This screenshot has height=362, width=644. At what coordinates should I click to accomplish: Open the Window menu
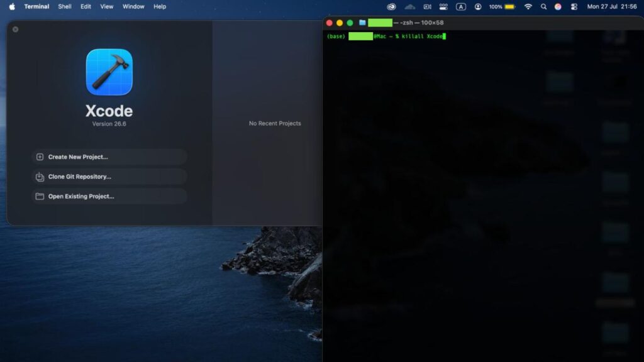133,6
